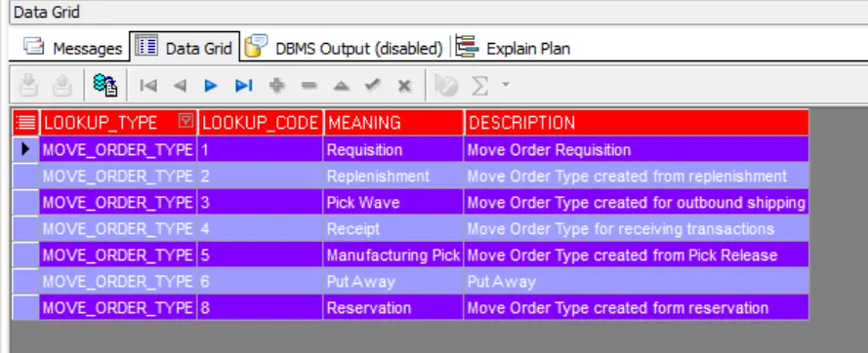Click the sigma aggregate icon
Screen dimensions: 868x353
tap(479, 86)
